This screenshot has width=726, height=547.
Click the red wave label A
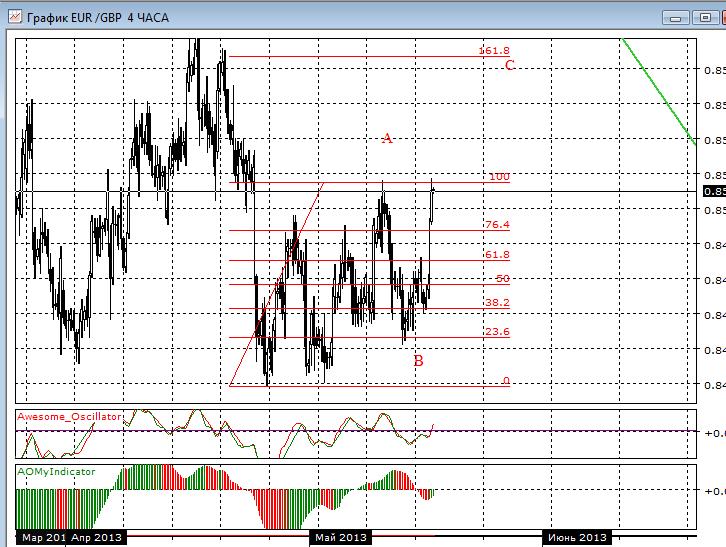click(x=387, y=138)
